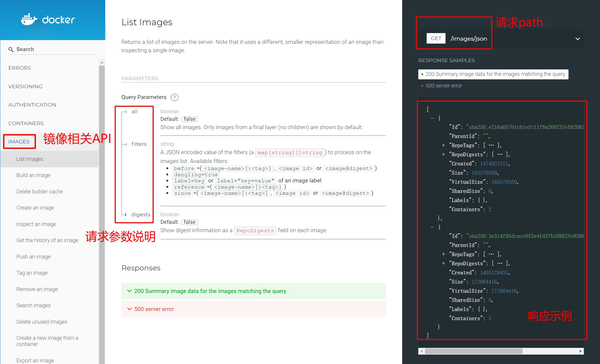Click the right arrow of the bottom scrollbar
Screen dimensions: 600x364
pyautogui.click(x=580, y=351)
